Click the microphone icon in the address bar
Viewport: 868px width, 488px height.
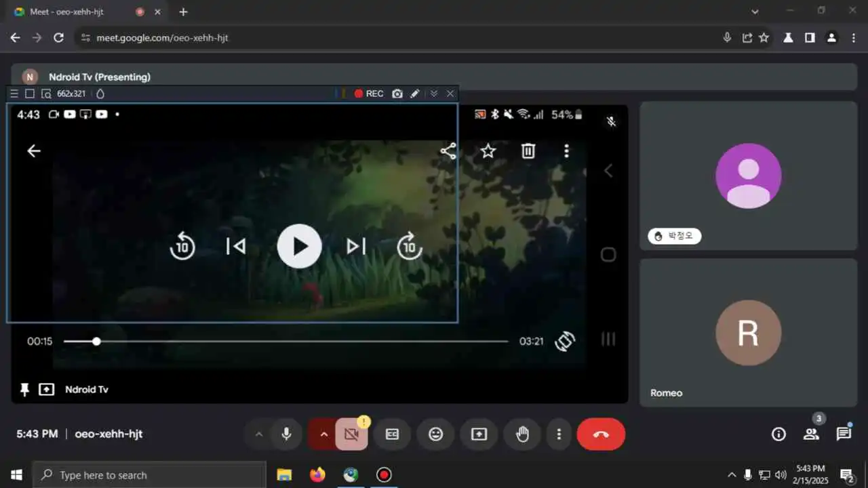(x=727, y=38)
